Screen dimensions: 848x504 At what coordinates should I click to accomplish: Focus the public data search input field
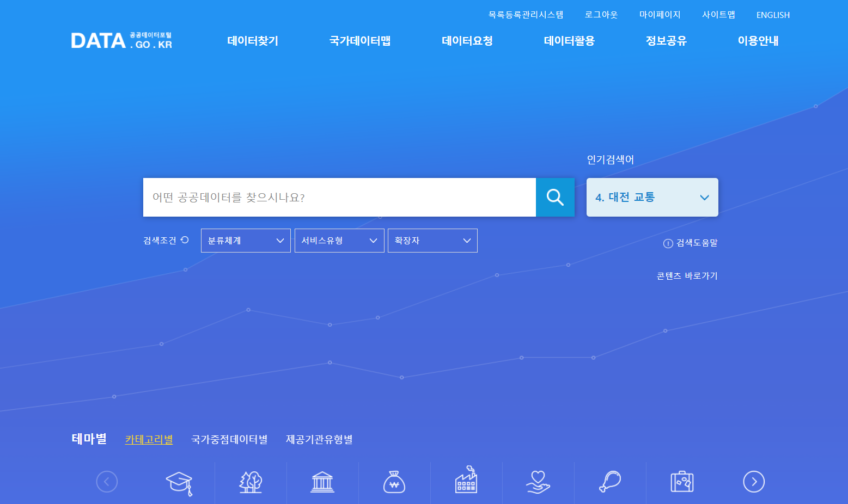(339, 197)
